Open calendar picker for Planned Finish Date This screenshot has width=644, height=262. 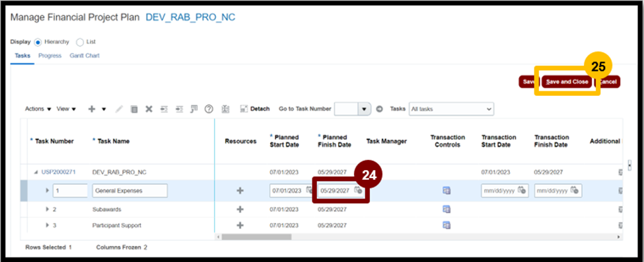(358, 191)
